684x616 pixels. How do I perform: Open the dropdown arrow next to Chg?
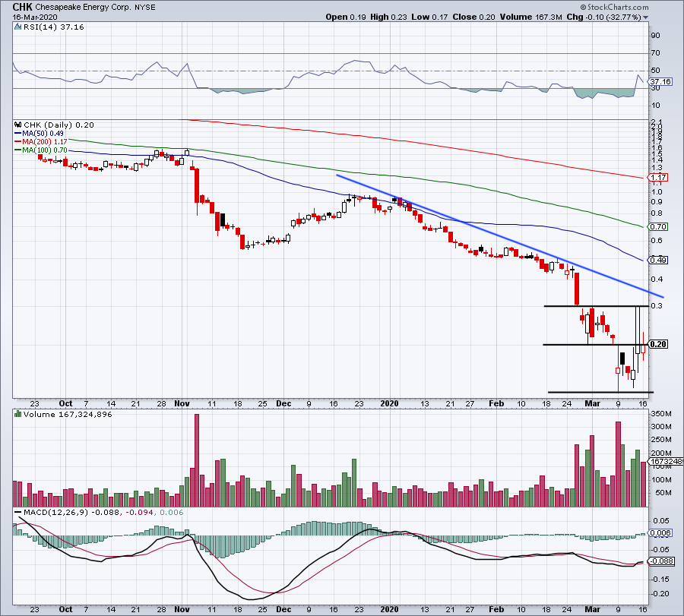pos(647,17)
